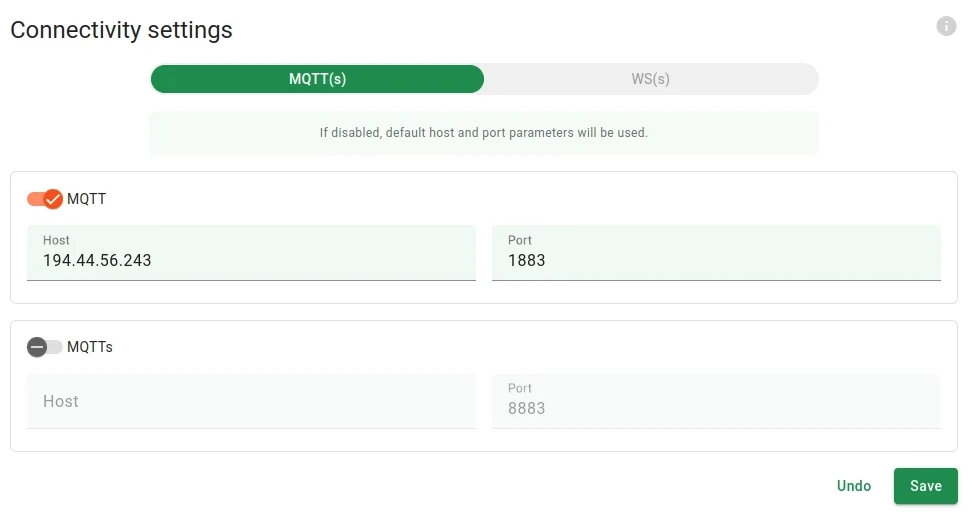
Task: Click the Port label above 8883
Action: pyautogui.click(x=519, y=389)
